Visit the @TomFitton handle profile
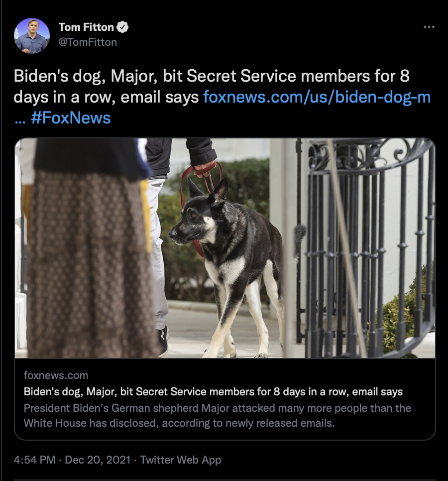 pyautogui.click(x=88, y=42)
